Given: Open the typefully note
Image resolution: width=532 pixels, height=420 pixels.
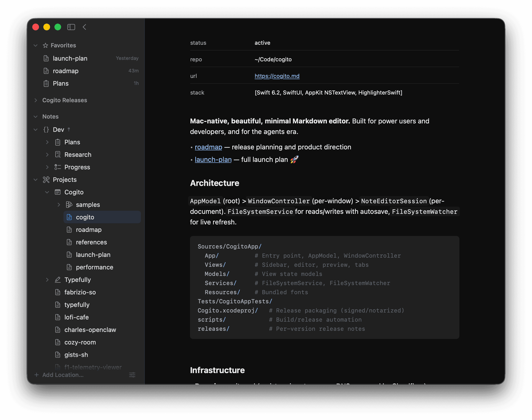Looking at the screenshot, I should (x=96, y=305).
